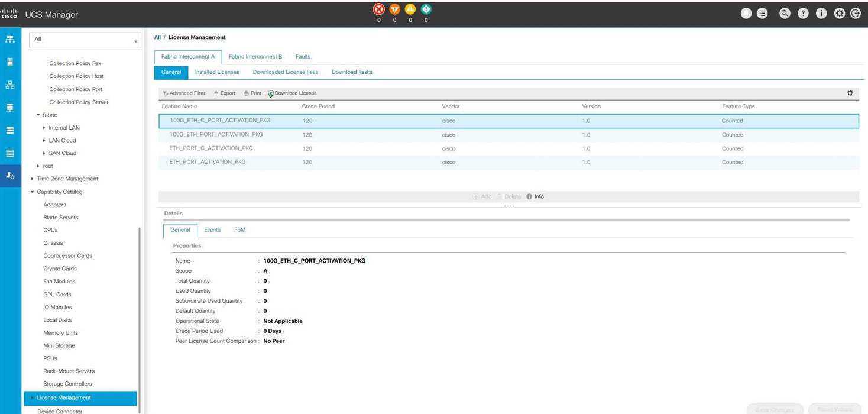The width and height of the screenshot is (868, 414).
Task: Open the LAN section icon
Action: [10, 85]
